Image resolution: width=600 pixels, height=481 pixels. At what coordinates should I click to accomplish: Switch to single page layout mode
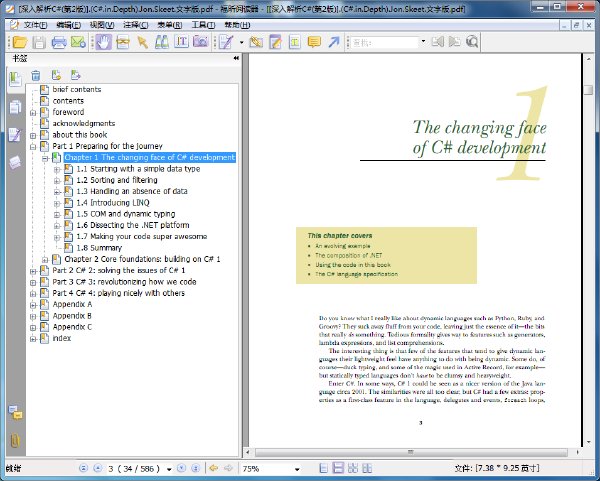point(324,468)
